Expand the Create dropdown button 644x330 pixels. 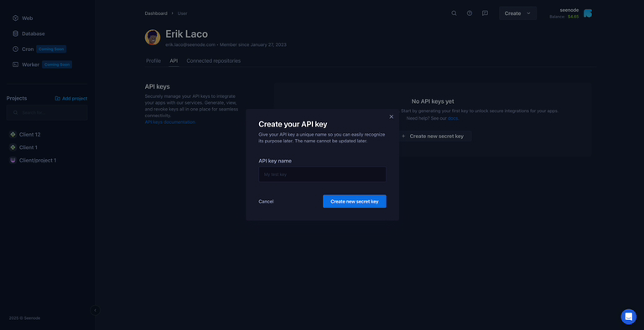pos(517,13)
